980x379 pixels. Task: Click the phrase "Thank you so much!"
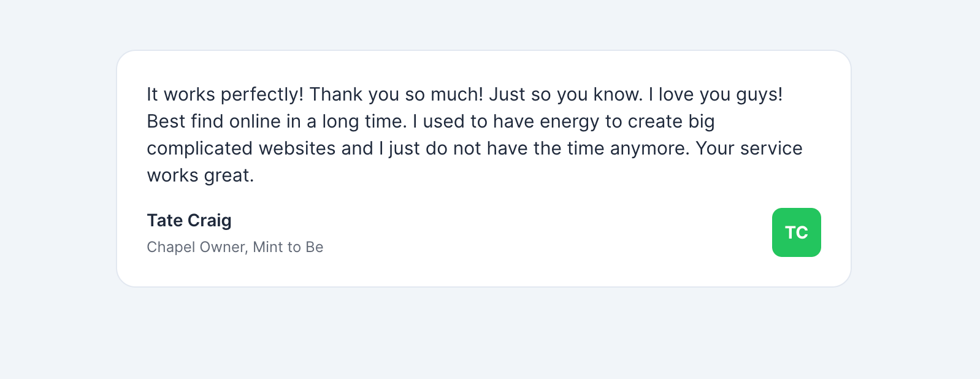pyautogui.click(x=396, y=94)
